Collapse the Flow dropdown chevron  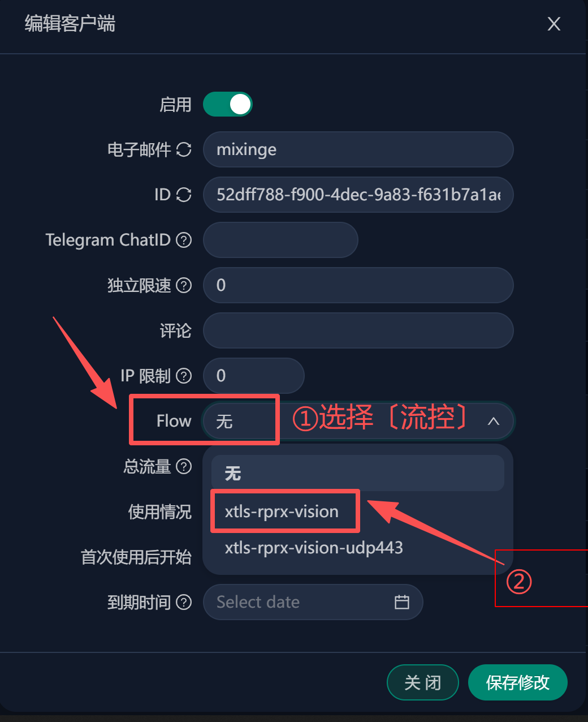[x=494, y=421]
